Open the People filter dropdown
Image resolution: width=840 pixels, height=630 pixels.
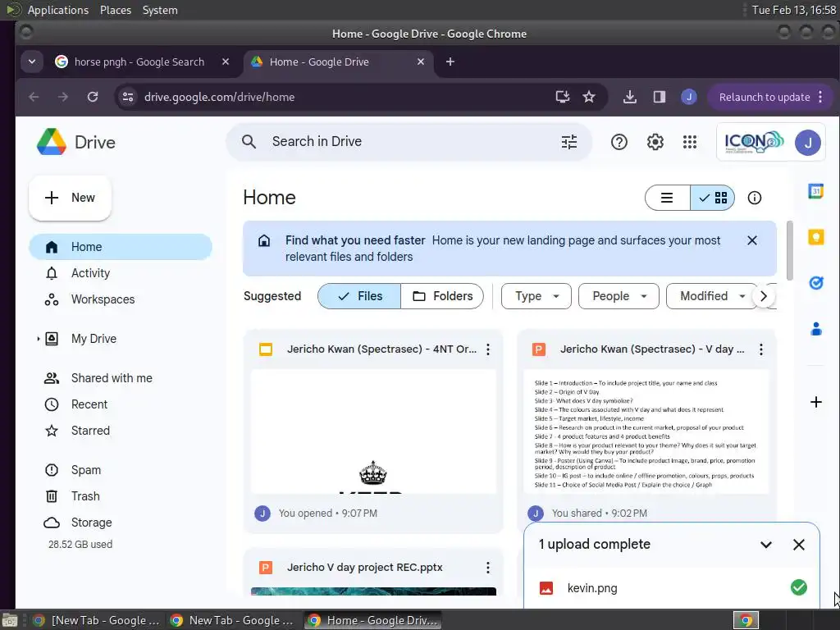click(619, 296)
